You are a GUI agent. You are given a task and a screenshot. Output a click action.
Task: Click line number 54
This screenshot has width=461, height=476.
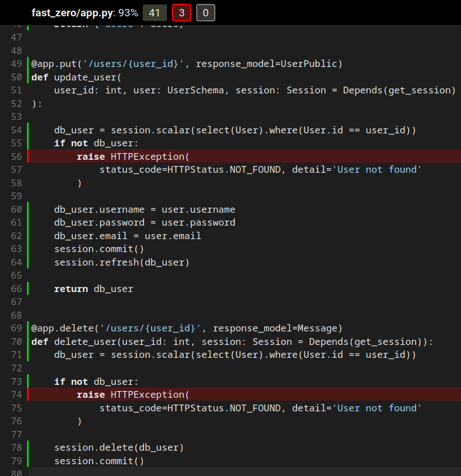[16, 130]
